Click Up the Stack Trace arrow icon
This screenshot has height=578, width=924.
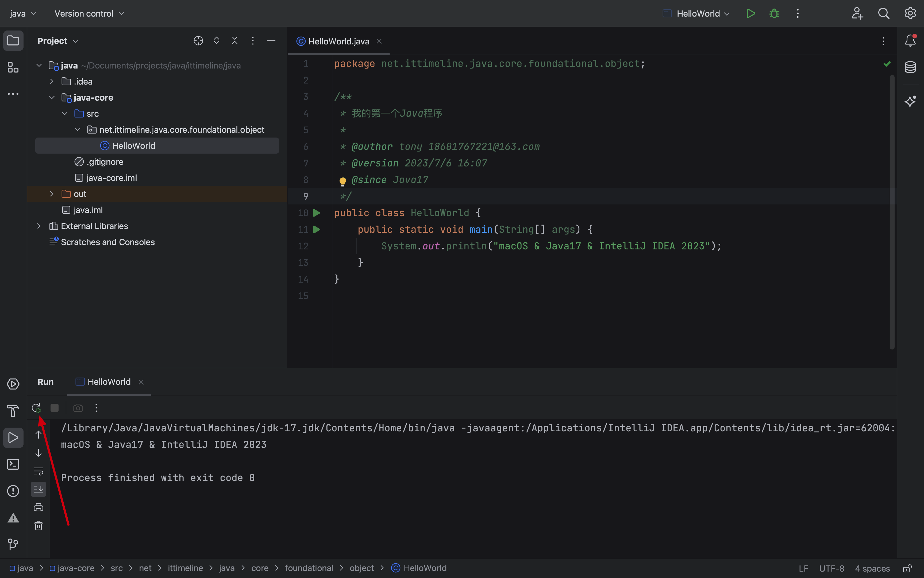(x=38, y=435)
